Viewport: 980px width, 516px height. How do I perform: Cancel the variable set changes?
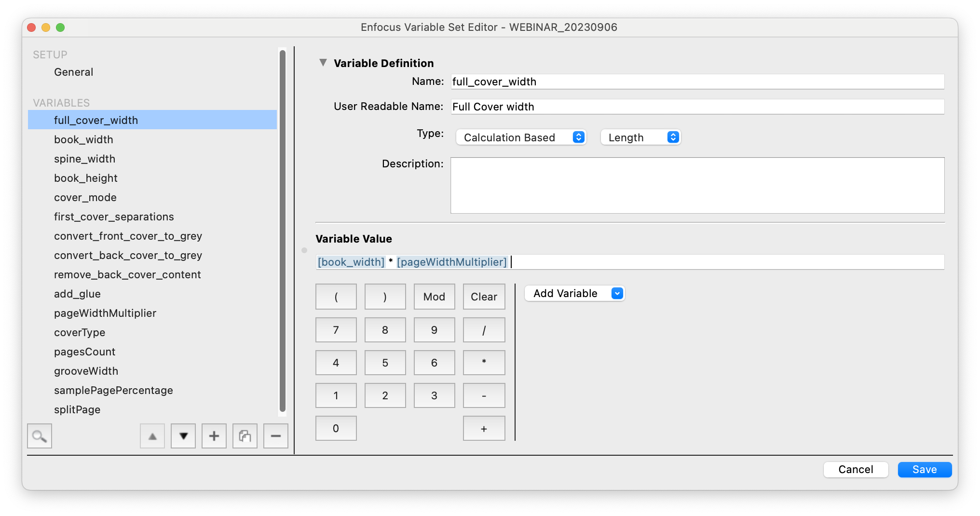point(856,469)
